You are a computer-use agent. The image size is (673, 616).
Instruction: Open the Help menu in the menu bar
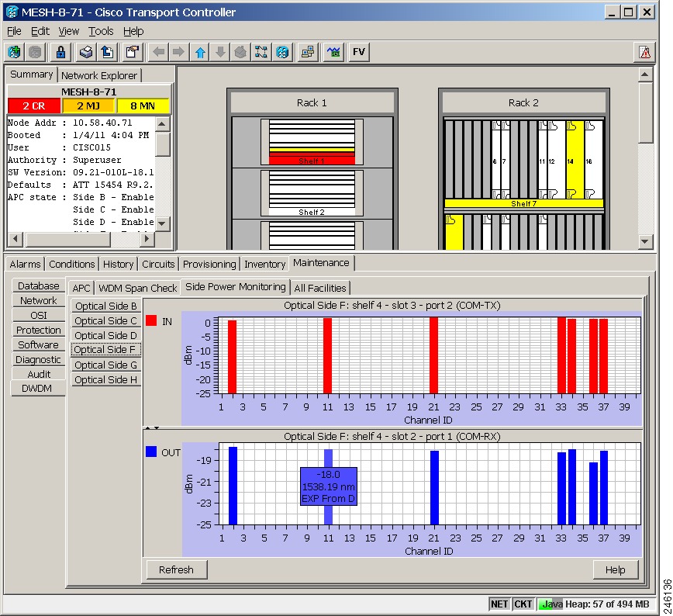click(133, 31)
